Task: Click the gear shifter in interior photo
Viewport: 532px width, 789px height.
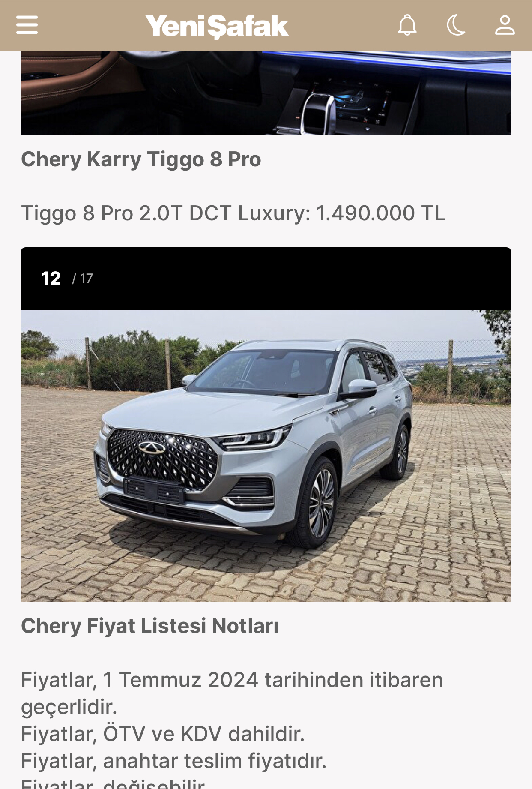Action: 319,112
